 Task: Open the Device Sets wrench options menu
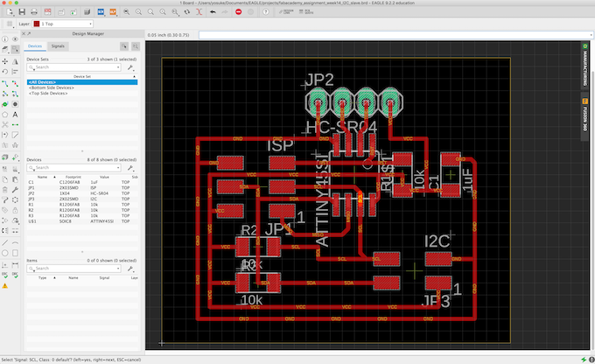(130, 66)
